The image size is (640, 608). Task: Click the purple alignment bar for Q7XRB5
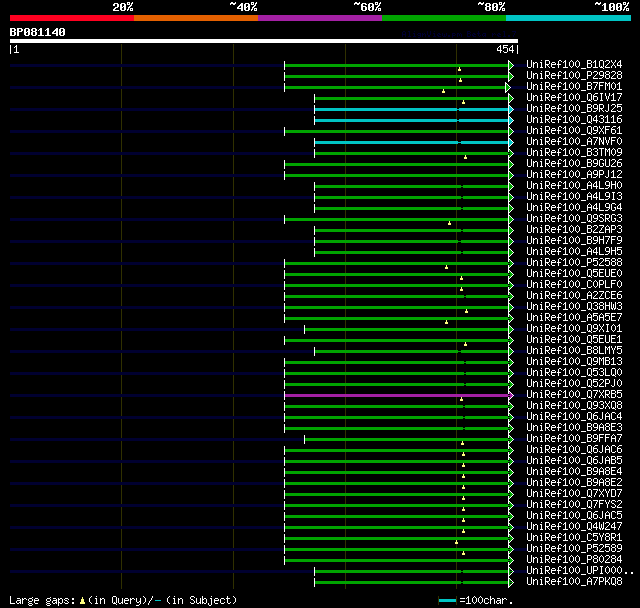click(397, 395)
